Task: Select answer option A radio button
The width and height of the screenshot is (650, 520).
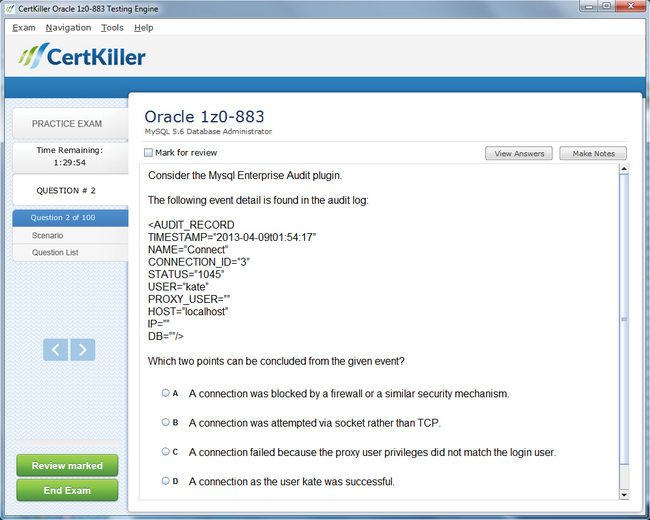Action: 166,393
